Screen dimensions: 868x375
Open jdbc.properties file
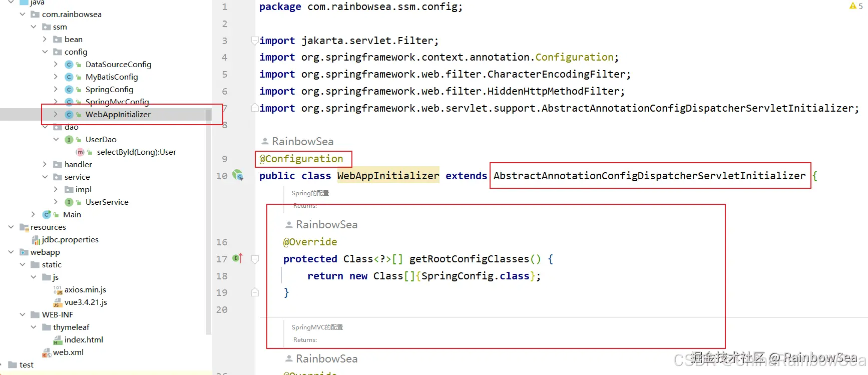pyautogui.click(x=70, y=239)
